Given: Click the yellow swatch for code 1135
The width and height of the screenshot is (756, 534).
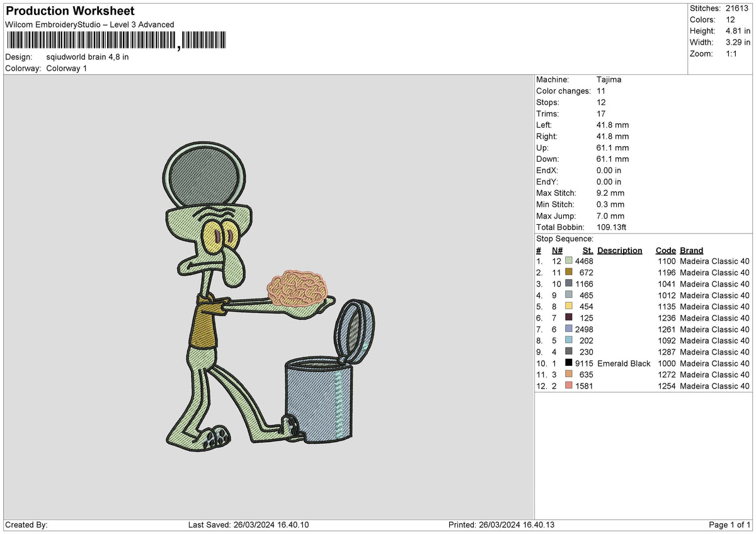Looking at the screenshot, I should pyautogui.click(x=568, y=306).
